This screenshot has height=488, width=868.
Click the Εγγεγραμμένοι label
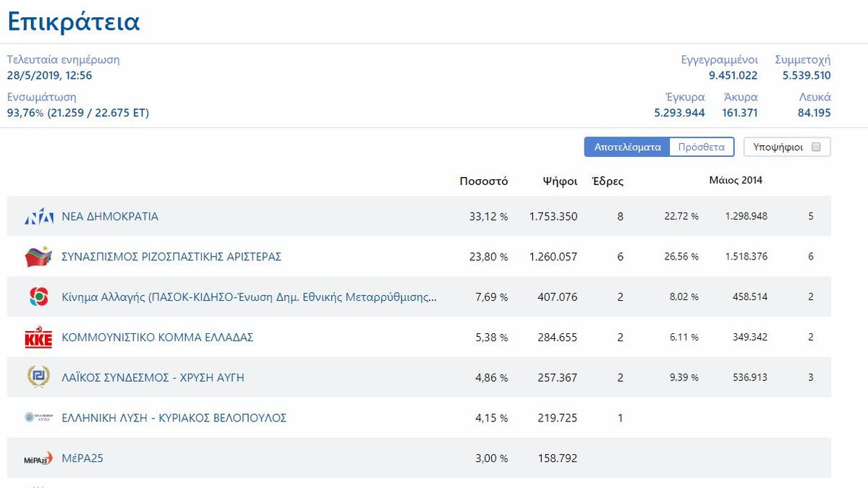click(x=720, y=60)
